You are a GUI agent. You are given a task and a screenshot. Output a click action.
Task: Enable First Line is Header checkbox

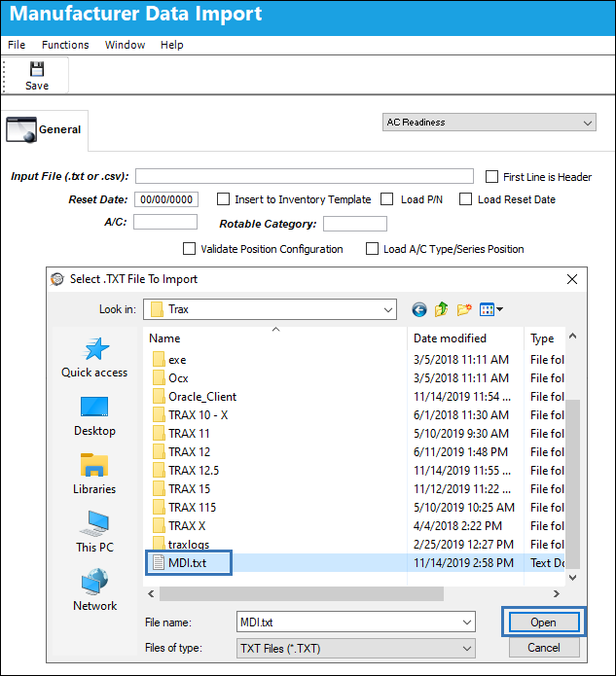491,177
